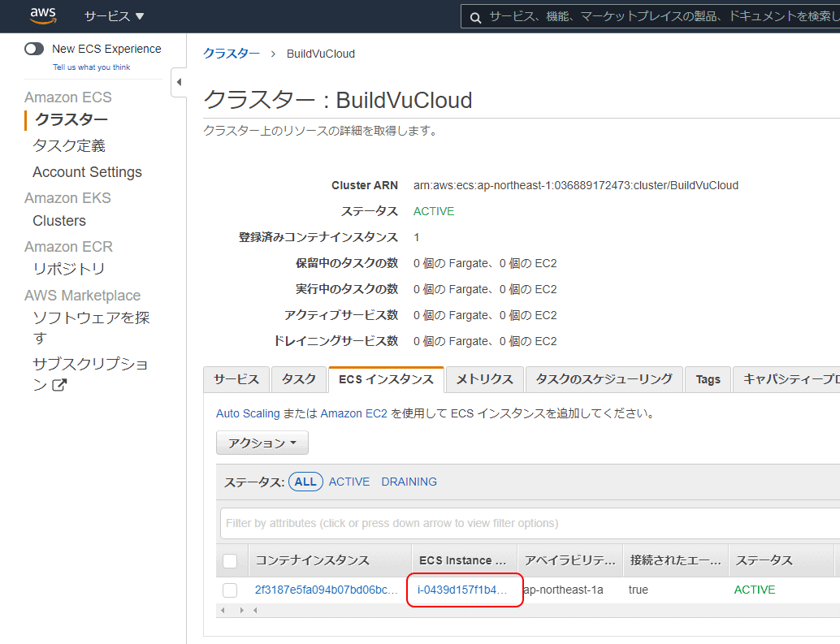The height and width of the screenshot is (644, 840).
Task: Click the table scroll left arrow
Action: point(223,610)
